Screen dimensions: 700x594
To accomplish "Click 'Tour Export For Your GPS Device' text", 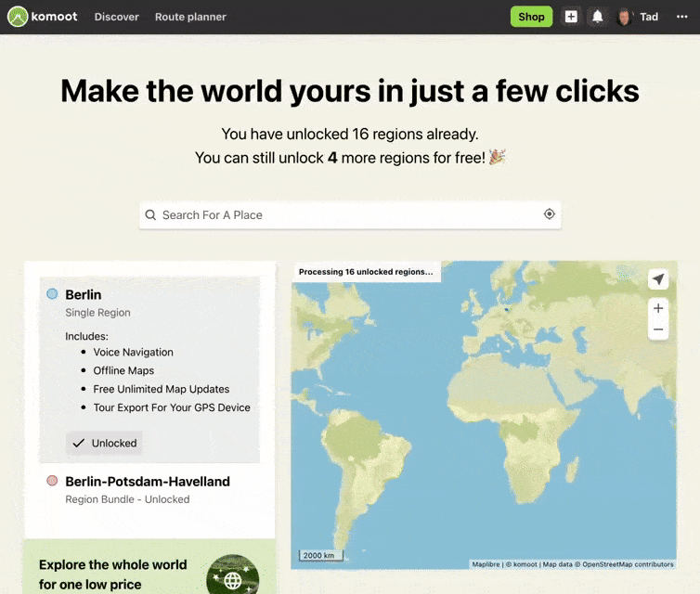I will coord(172,407).
